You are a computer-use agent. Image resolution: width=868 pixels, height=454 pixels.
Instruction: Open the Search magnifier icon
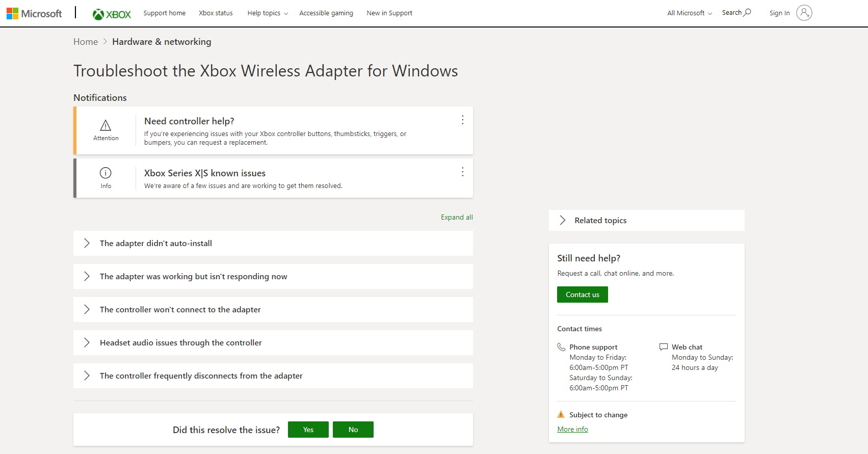(747, 13)
